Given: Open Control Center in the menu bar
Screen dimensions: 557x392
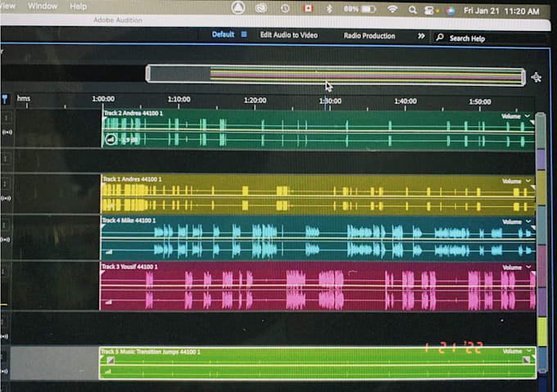Looking at the screenshot, I should tap(428, 11).
